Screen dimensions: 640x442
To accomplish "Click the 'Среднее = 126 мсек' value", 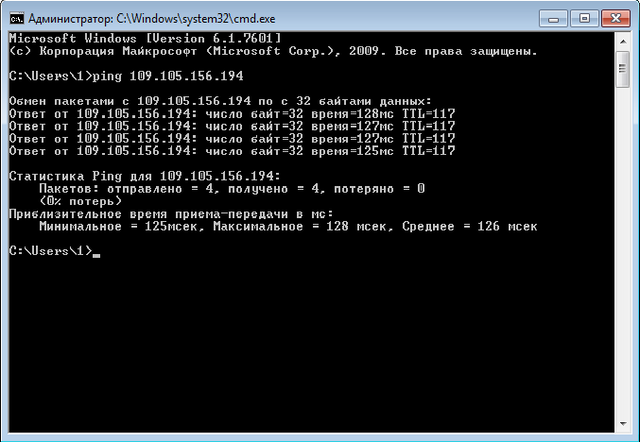I will point(470,226).
